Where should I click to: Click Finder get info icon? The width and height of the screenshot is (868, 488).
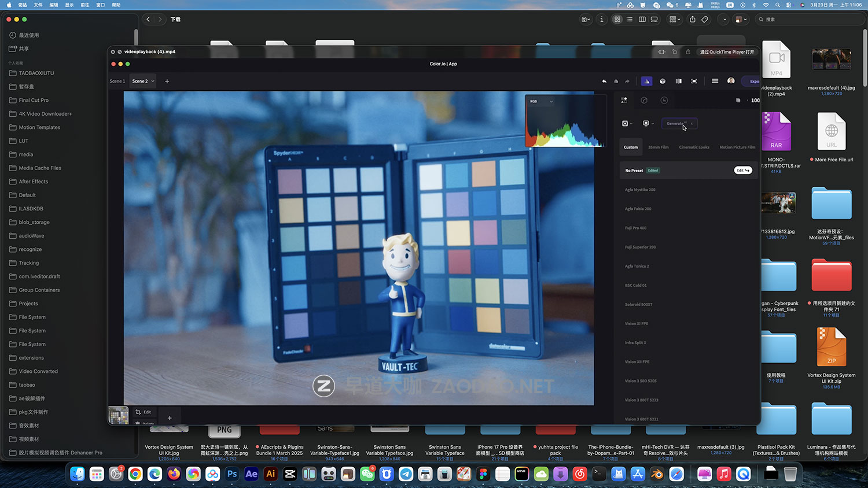coord(602,19)
